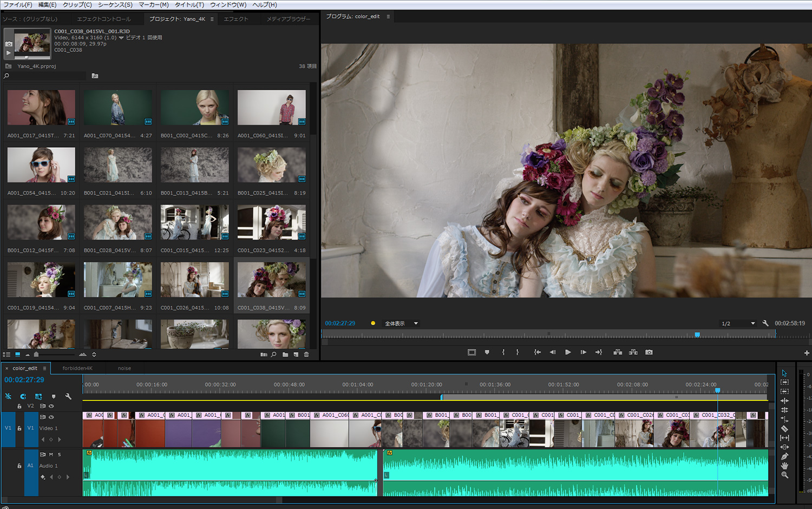Click the Step Forward one frame button
This screenshot has height=509, width=812.
tap(583, 352)
